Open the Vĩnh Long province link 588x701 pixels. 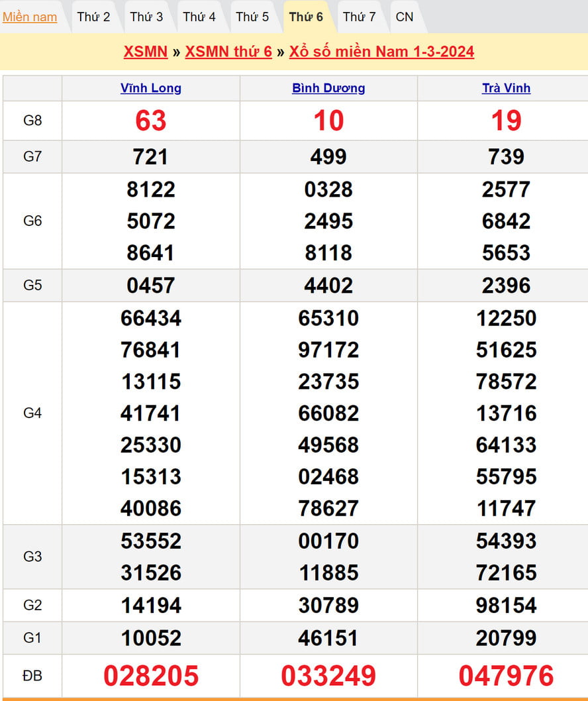point(151,88)
